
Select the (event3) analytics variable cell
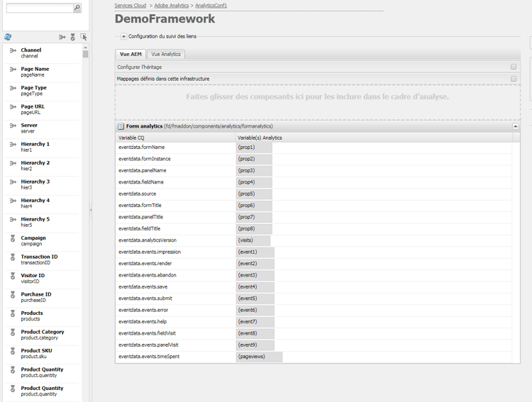[x=255, y=276]
